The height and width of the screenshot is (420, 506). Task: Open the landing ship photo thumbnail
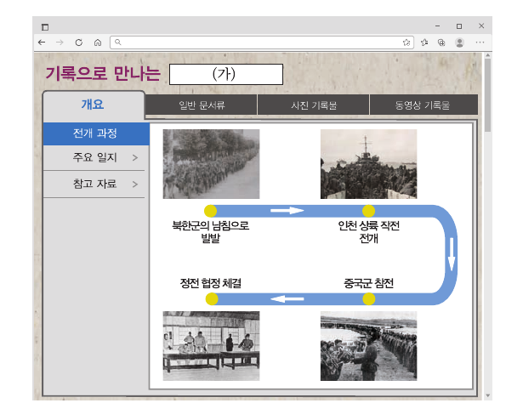click(368, 164)
